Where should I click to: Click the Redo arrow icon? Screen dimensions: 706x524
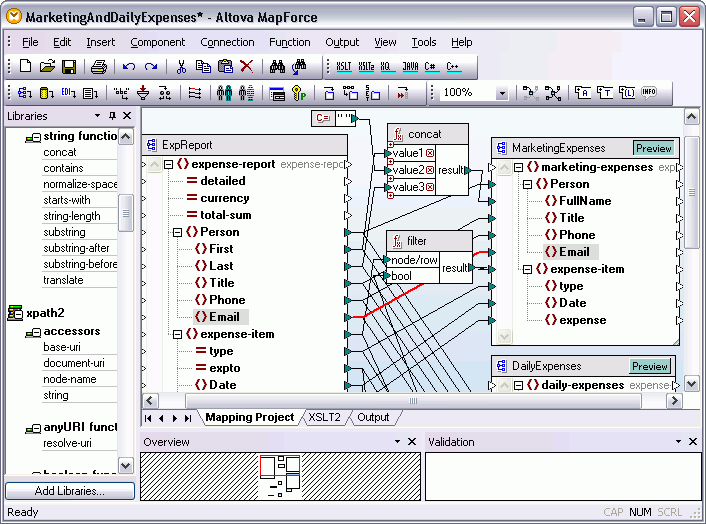pyautogui.click(x=151, y=67)
